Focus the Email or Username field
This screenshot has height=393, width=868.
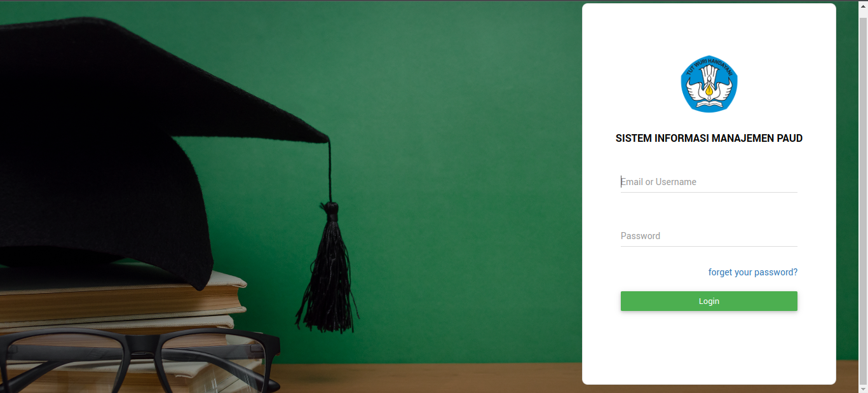[709, 182]
